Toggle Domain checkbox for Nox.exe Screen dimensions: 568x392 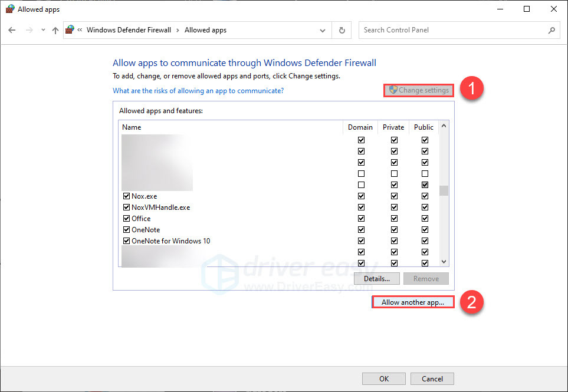point(361,196)
